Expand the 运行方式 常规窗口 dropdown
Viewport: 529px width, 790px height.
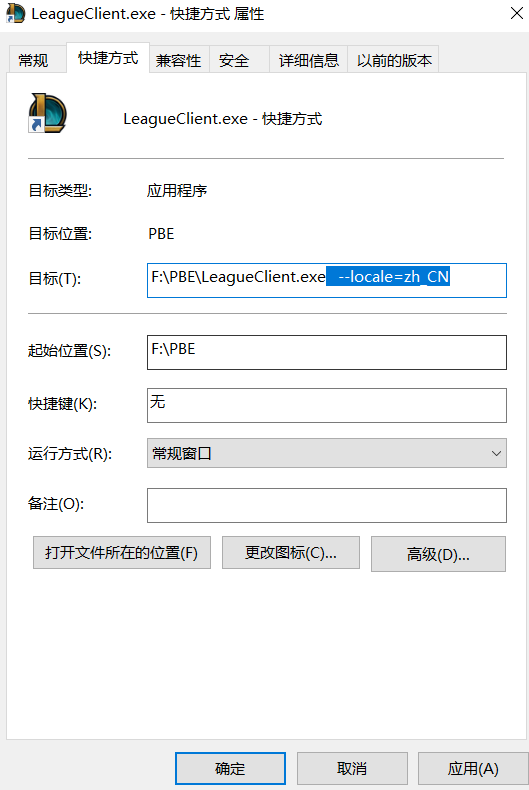(326, 453)
